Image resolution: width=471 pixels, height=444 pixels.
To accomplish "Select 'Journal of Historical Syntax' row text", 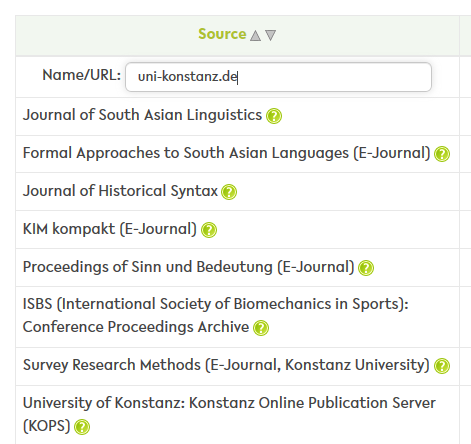I will point(120,191).
